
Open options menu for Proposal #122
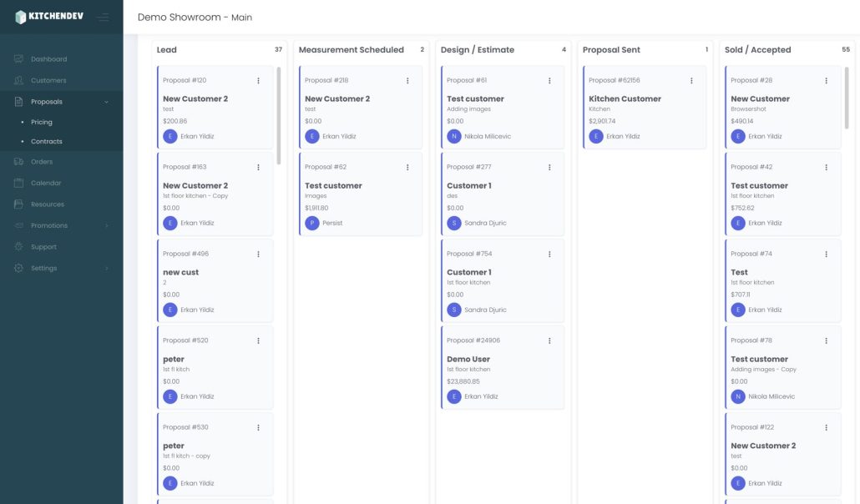826,427
